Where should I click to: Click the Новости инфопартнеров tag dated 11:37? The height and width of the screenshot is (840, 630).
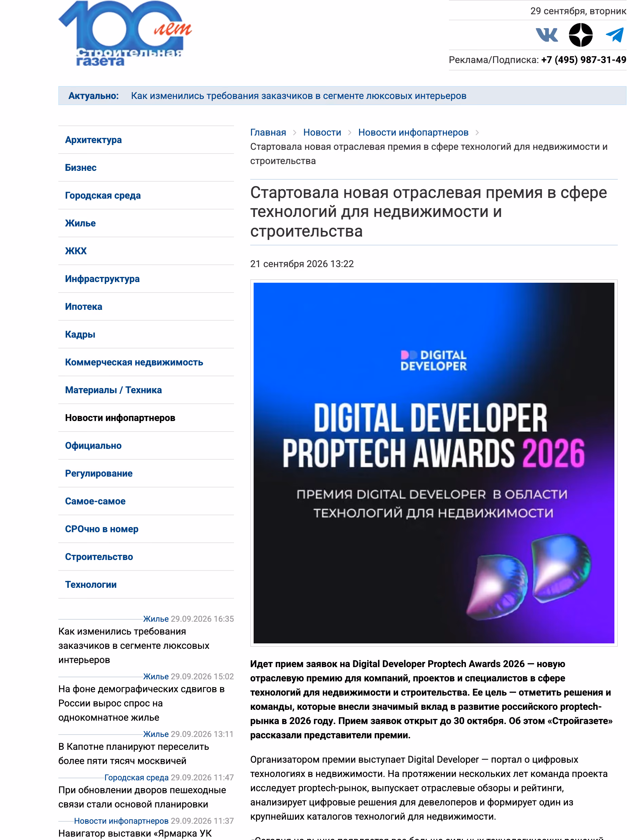[121, 821]
